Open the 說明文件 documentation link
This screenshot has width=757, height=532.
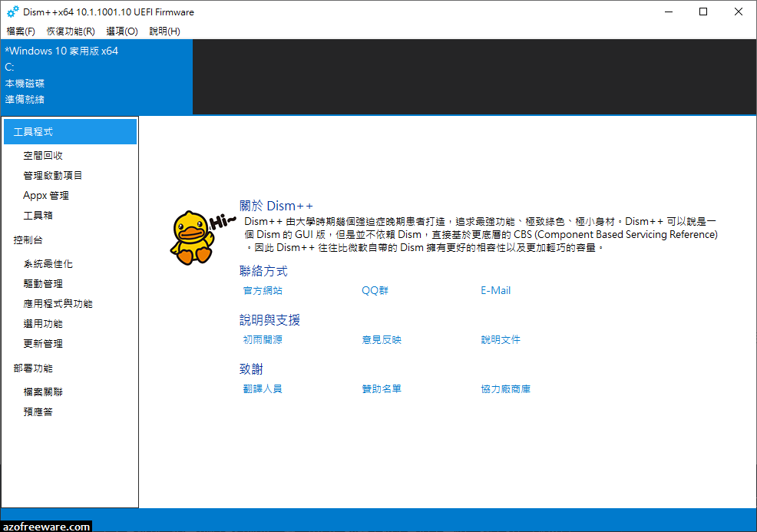click(501, 339)
